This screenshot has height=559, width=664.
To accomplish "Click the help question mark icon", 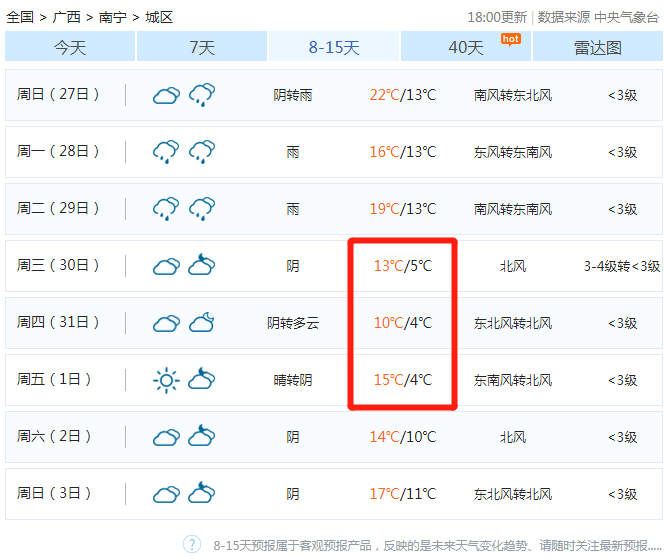I will tap(192, 544).
